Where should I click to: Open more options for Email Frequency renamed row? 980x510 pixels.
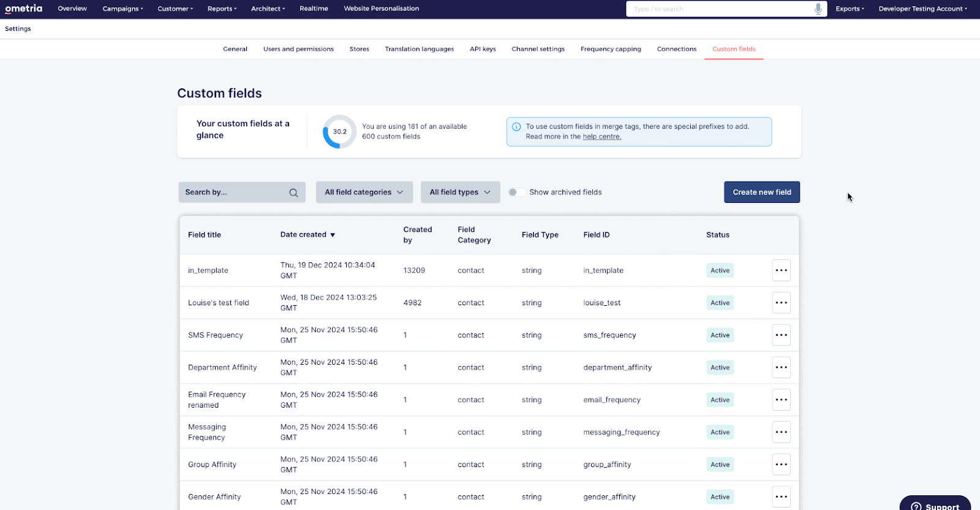(781, 400)
